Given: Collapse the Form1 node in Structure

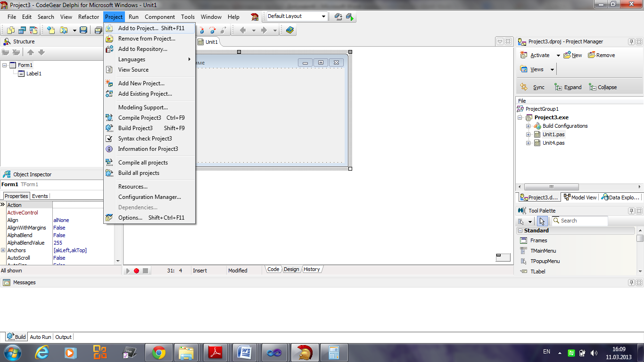Looking at the screenshot, I should [4, 65].
